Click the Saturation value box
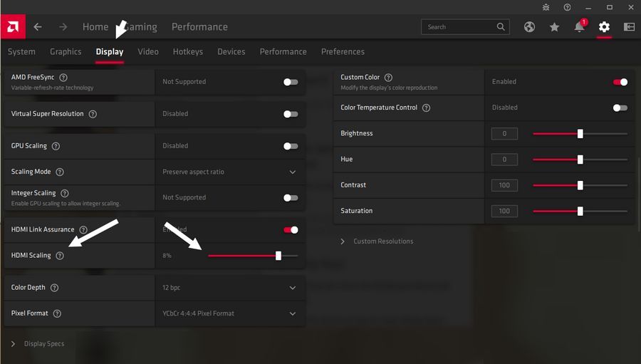Screen dimensions: 641x364 (x=504, y=211)
